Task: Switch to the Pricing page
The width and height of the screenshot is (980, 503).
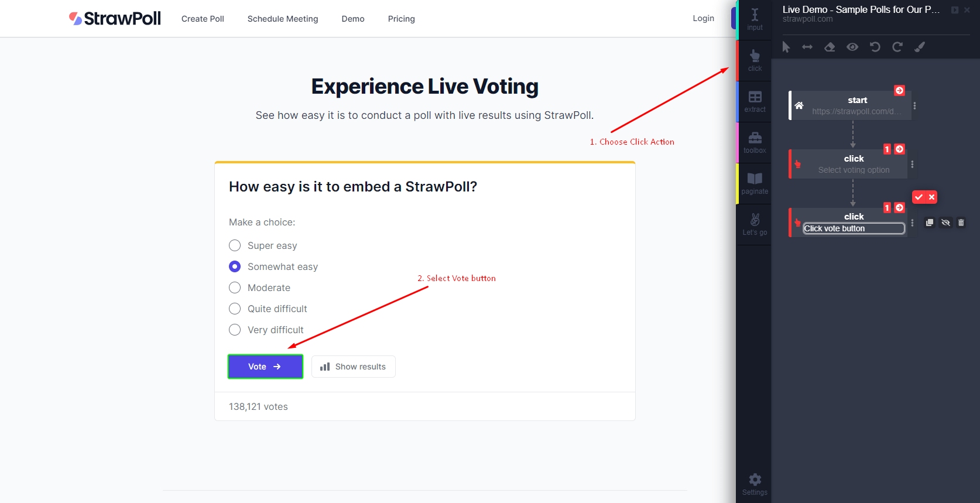Action: 401,19
